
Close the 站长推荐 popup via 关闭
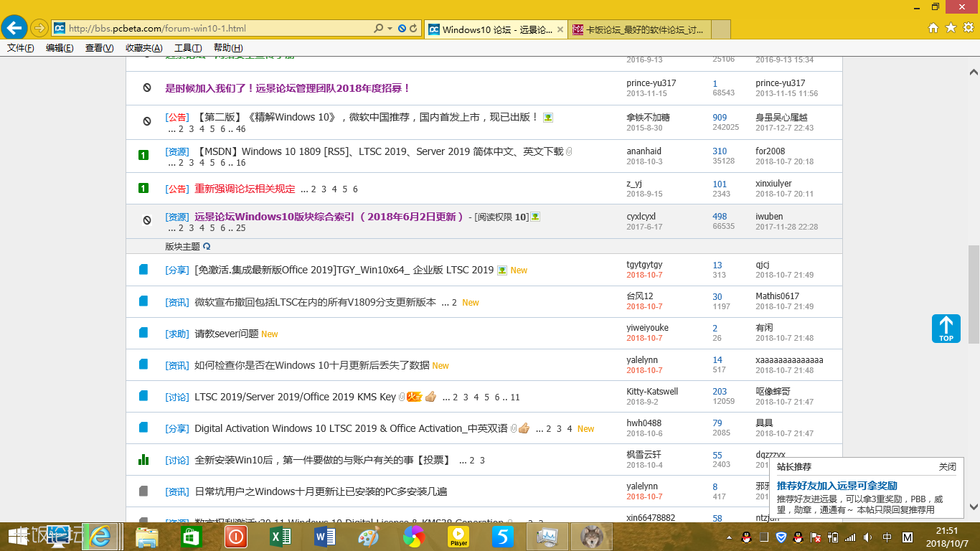pos(948,467)
